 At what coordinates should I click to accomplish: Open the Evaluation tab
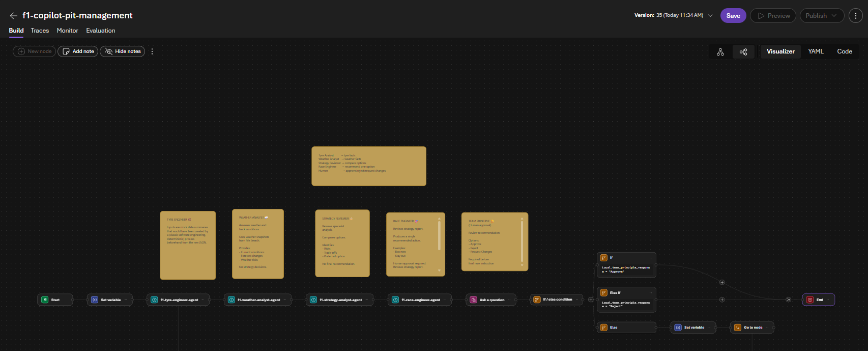(x=101, y=31)
